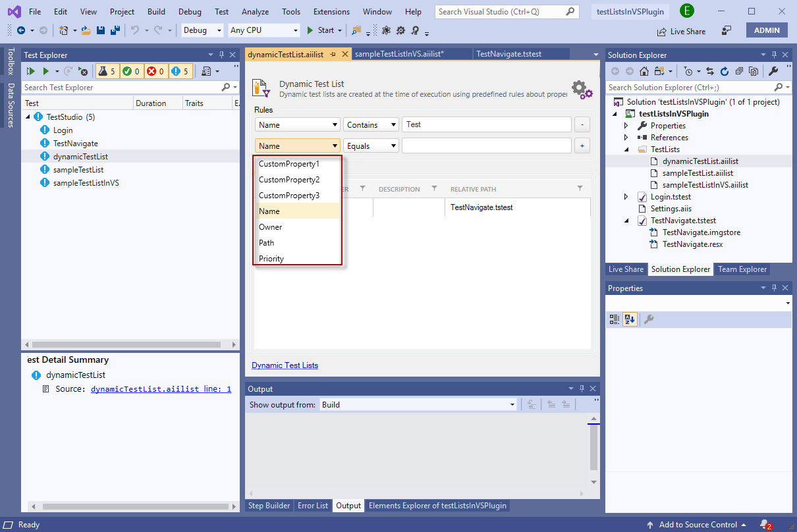
Task: Toggle the not-run tests filter showing 5
Action: pyautogui.click(x=180, y=71)
